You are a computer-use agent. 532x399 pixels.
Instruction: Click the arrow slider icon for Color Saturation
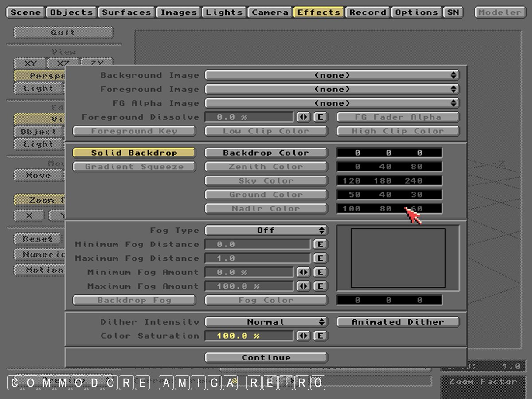click(x=303, y=336)
